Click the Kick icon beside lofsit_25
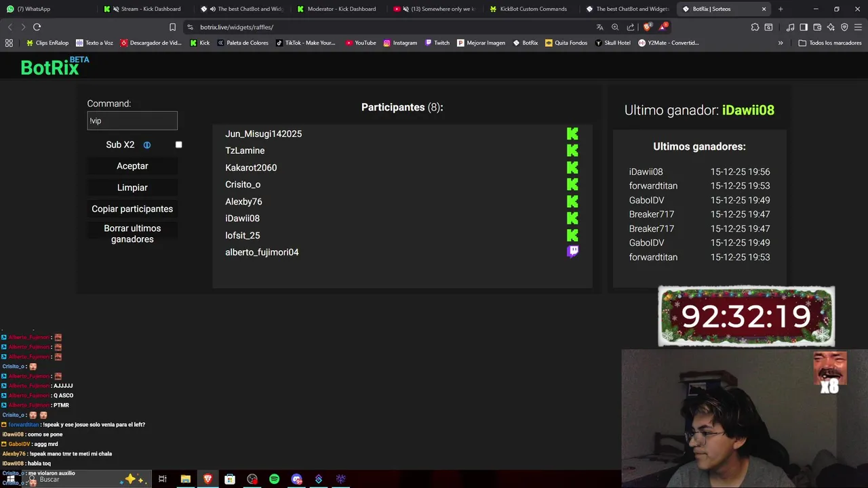868x488 pixels. pos(572,235)
